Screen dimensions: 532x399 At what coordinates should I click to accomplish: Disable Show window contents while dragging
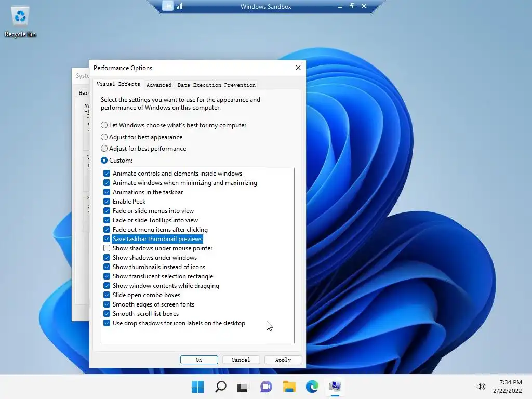tap(107, 286)
